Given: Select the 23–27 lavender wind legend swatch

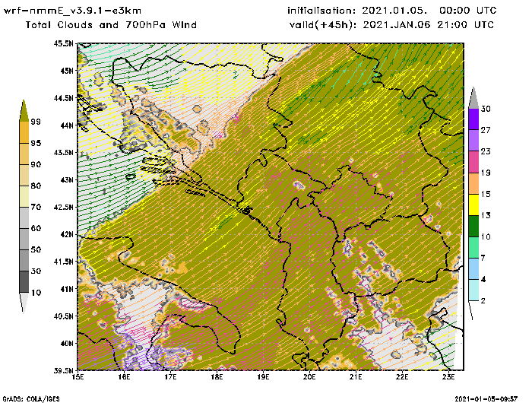Looking at the screenshot, I should click(x=473, y=141).
